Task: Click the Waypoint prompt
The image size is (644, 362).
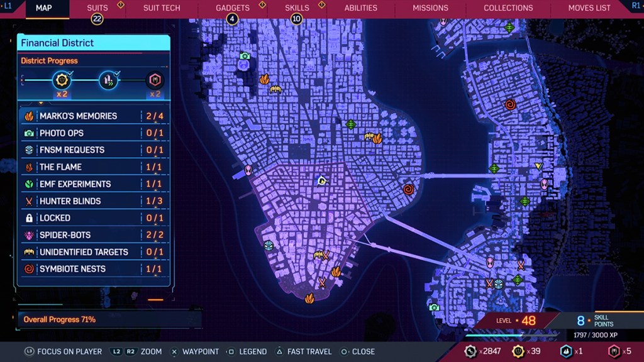Action: click(194, 352)
